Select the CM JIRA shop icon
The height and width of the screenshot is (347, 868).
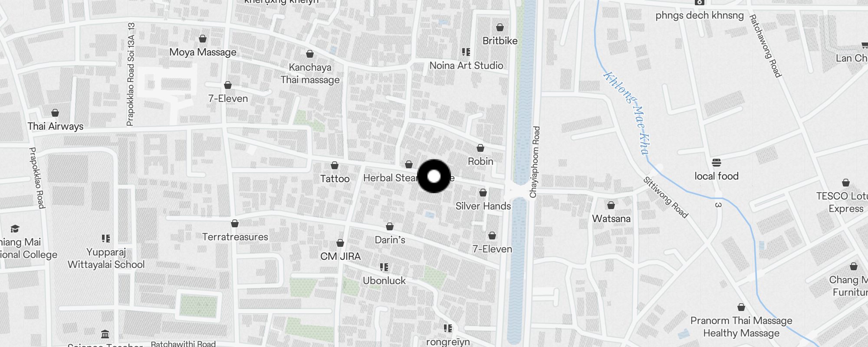point(340,243)
